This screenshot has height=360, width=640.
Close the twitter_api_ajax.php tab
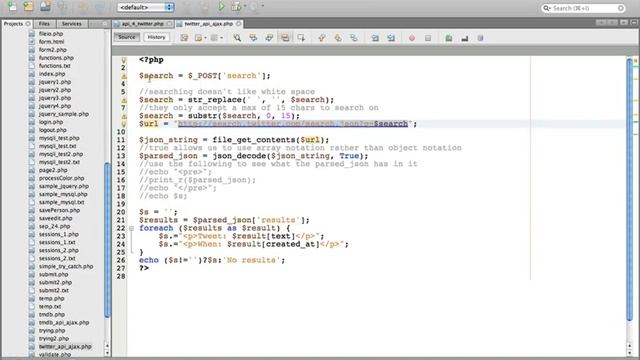pos(239,24)
